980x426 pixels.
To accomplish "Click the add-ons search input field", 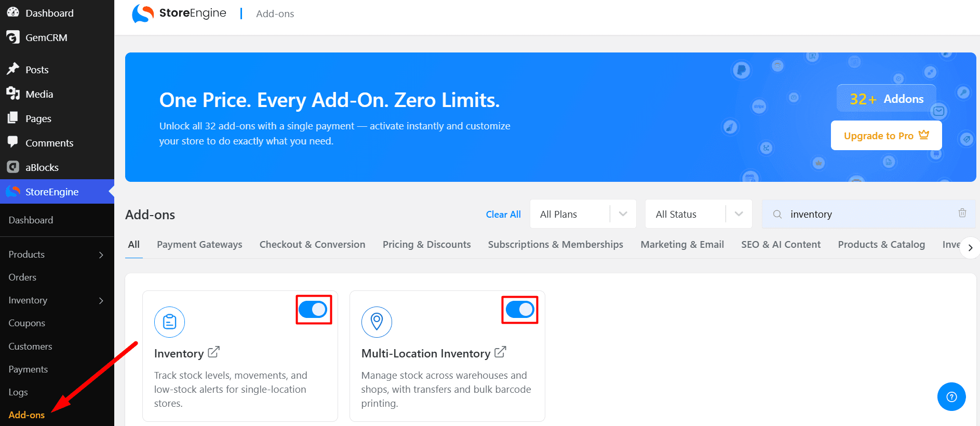I will (868, 214).
